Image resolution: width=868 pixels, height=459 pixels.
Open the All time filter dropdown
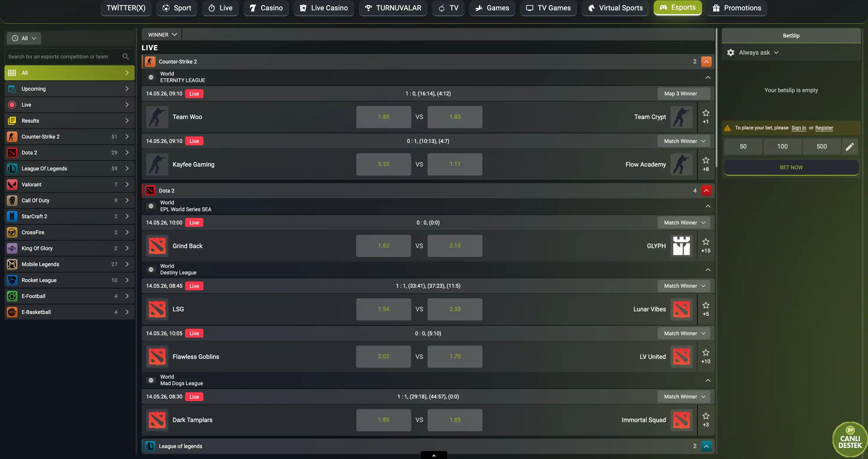24,38
